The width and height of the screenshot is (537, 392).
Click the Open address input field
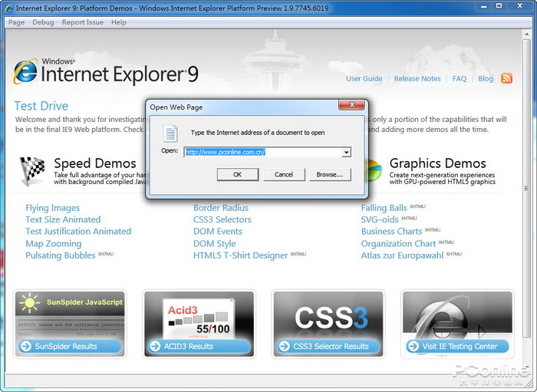click(262, 153)
